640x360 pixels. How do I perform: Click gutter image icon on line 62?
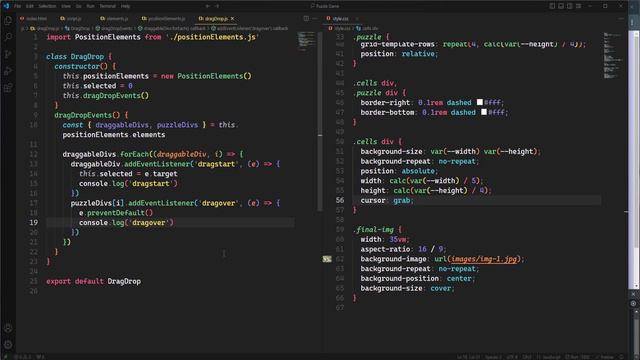point(327,259)
